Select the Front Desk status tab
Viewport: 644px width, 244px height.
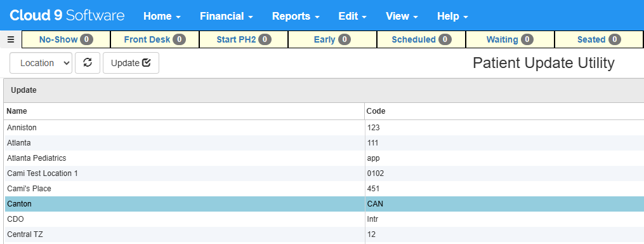click(155, 39)
